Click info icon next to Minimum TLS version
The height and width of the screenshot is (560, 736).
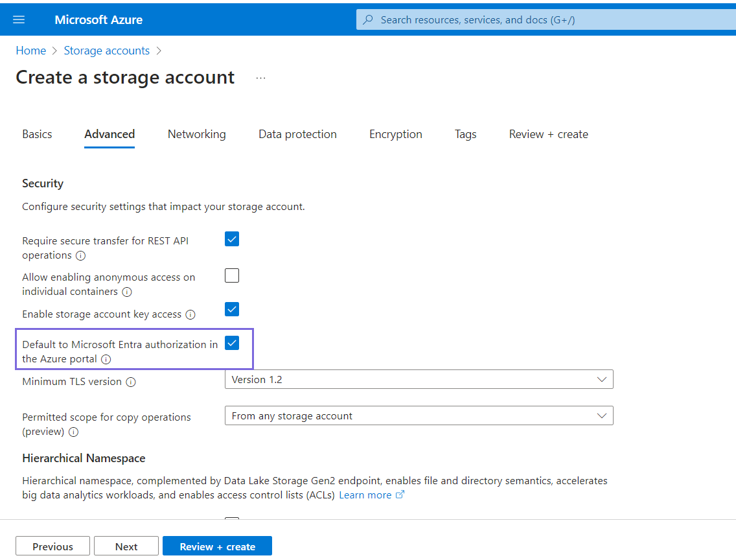131,382
